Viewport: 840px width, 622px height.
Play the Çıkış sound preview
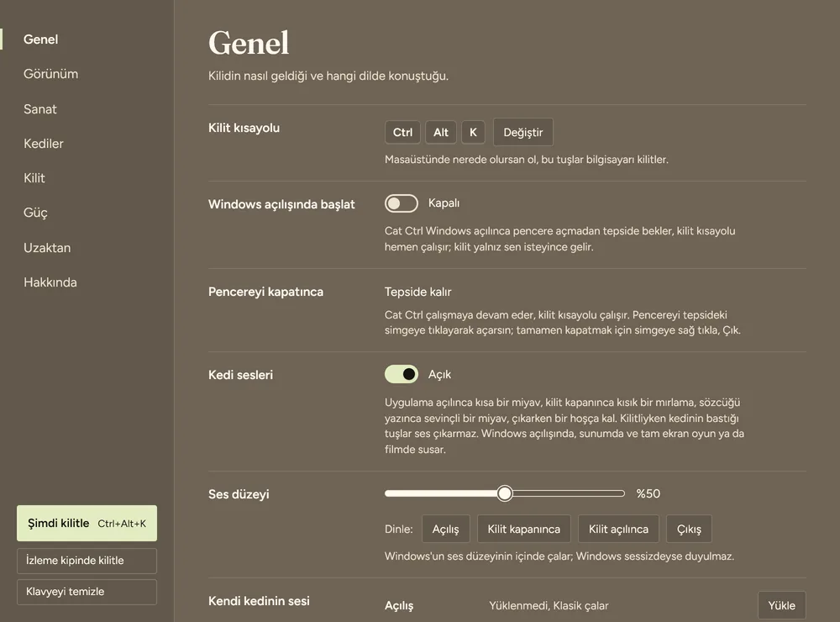pyautogui.click(x=689, y=530)
